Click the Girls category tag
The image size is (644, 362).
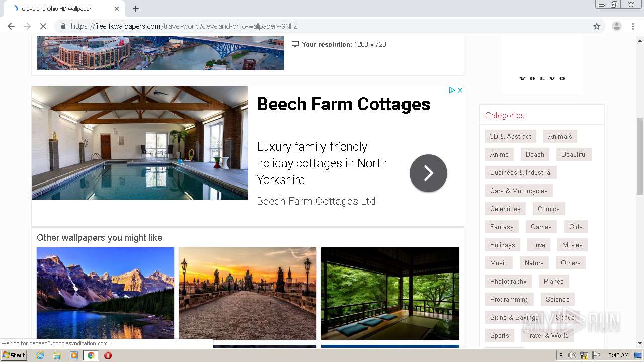[x=576, y=227]
